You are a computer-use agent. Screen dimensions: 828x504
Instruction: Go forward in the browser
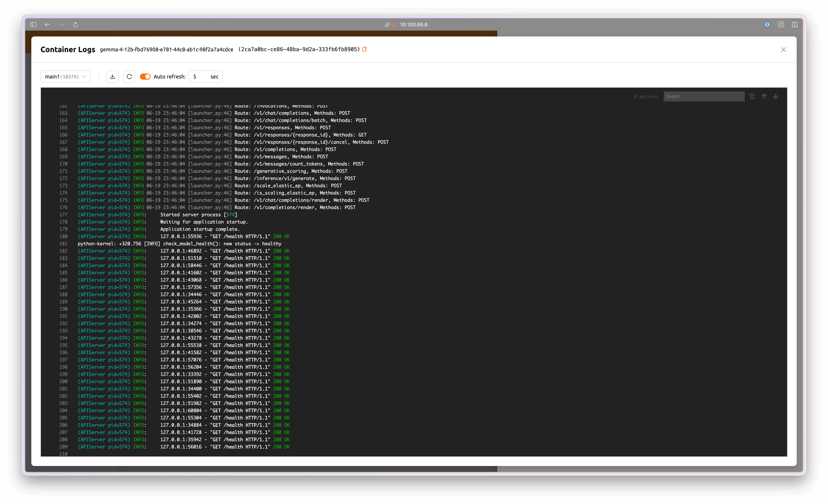tap(61, 24)
